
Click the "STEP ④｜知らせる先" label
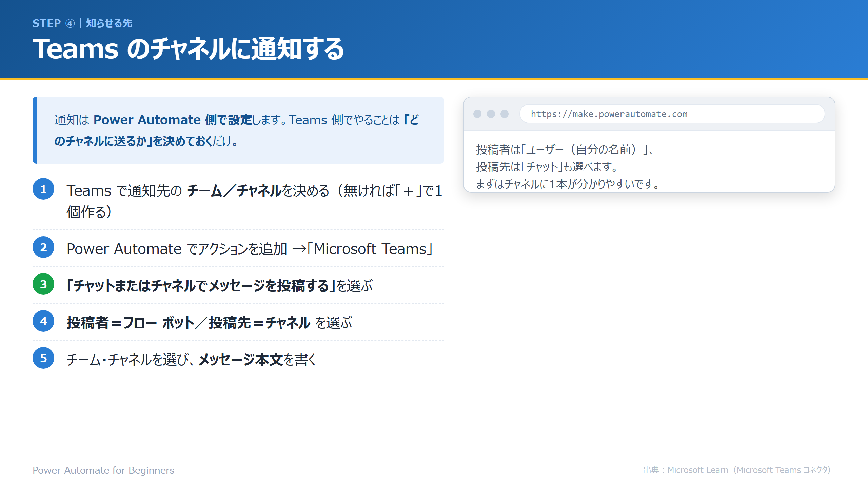pos(82,23)
